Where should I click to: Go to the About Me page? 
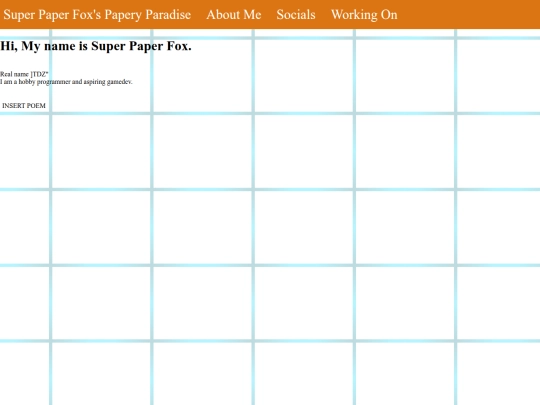(234, 14)
